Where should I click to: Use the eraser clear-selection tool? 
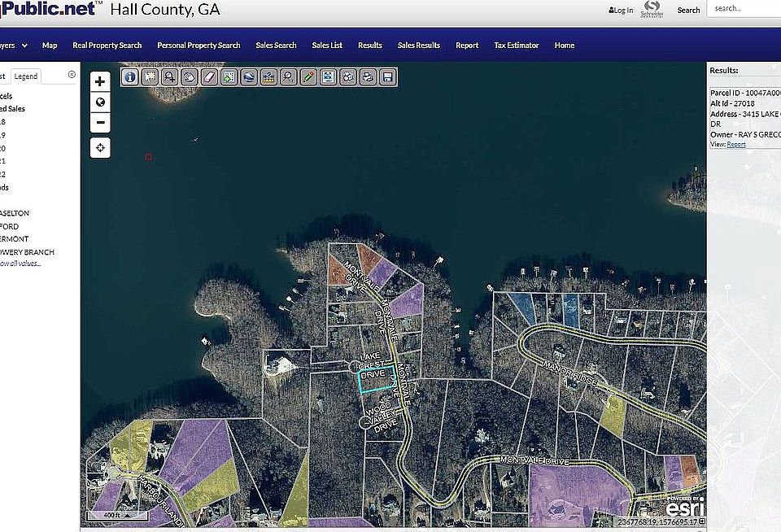pos(209,77)
